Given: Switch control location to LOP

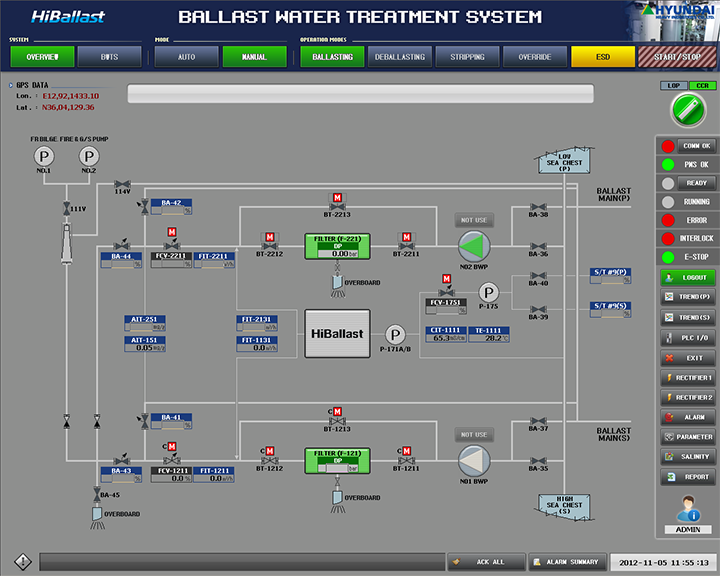Looking at the screenshot, I should coord(674,85).
